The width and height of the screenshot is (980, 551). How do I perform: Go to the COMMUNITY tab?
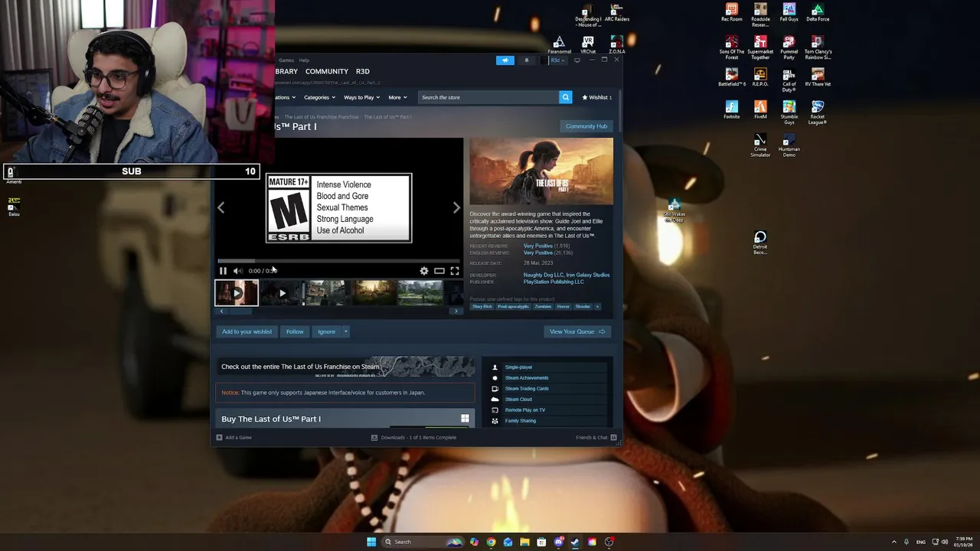click(327, 71)
